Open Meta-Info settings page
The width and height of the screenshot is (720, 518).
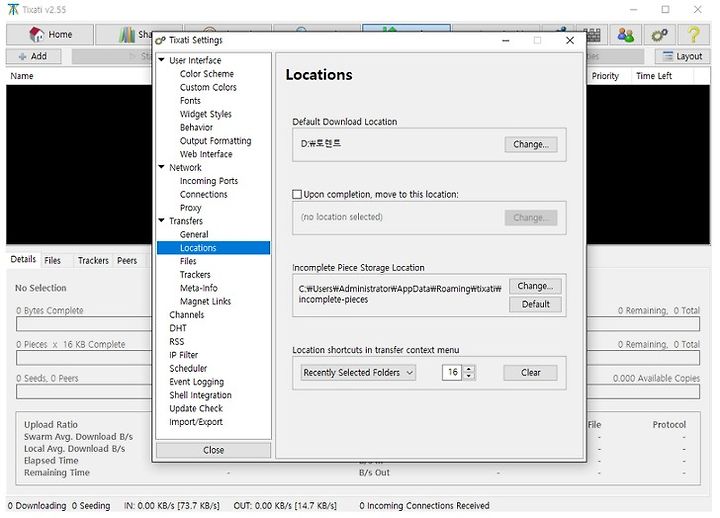click(x=198, y=288)
